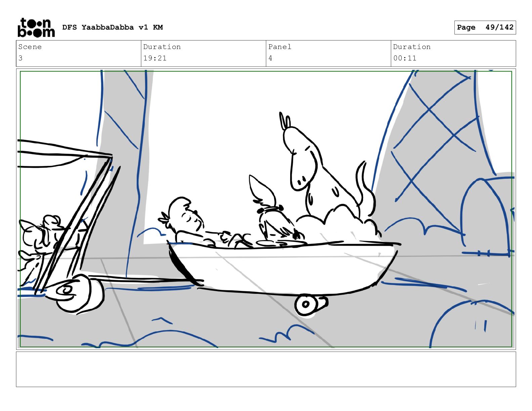Click the 'Page 49/142' box
Viewport: 532px width, 411px height.
[485, 28]
